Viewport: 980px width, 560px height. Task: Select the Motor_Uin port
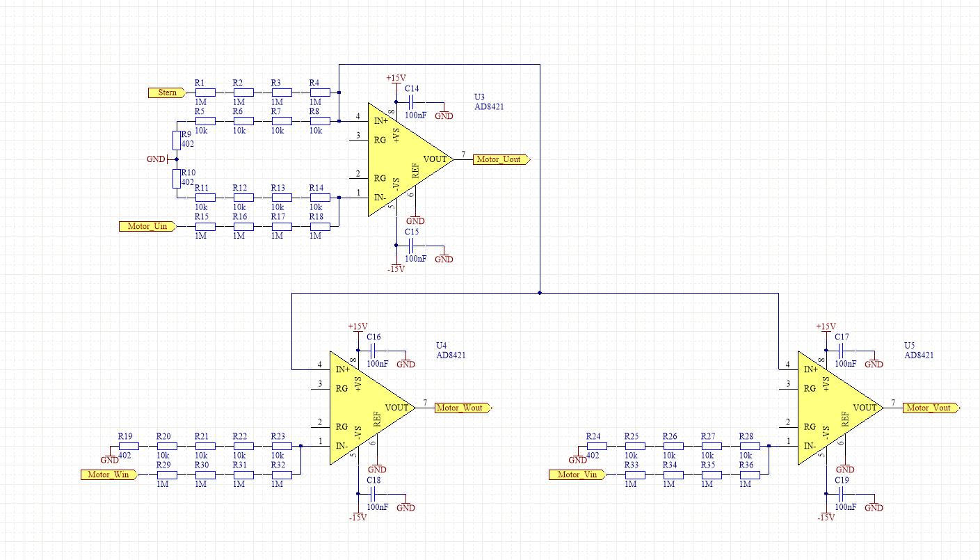[x=147, y=226]
